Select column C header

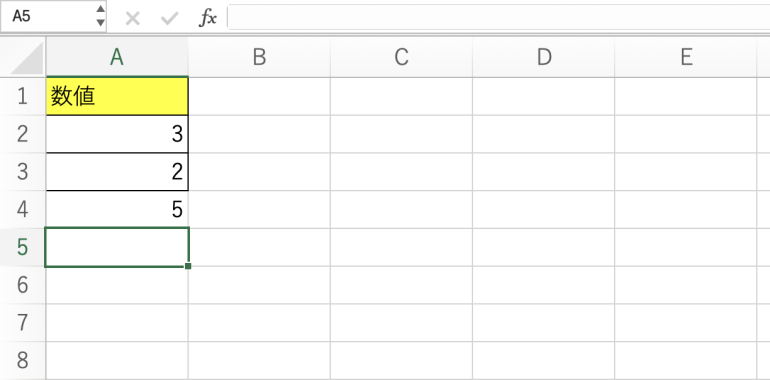402,57
